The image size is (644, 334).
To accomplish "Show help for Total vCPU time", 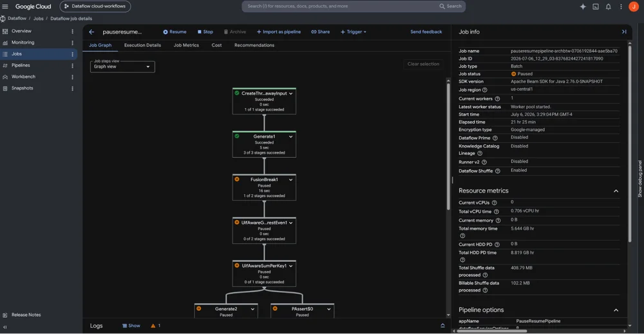I will click(496, 212).
